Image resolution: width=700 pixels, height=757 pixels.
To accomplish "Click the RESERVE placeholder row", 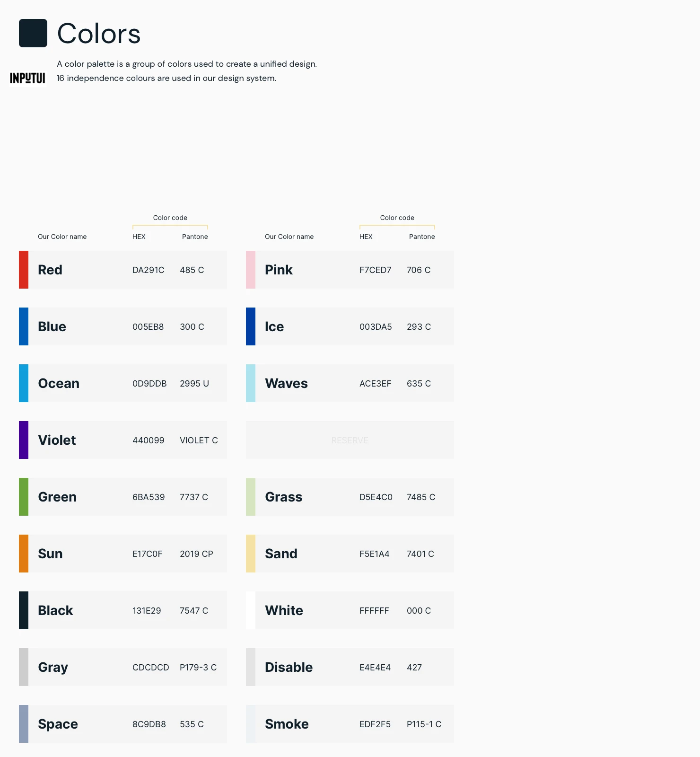I will (350, 440).
